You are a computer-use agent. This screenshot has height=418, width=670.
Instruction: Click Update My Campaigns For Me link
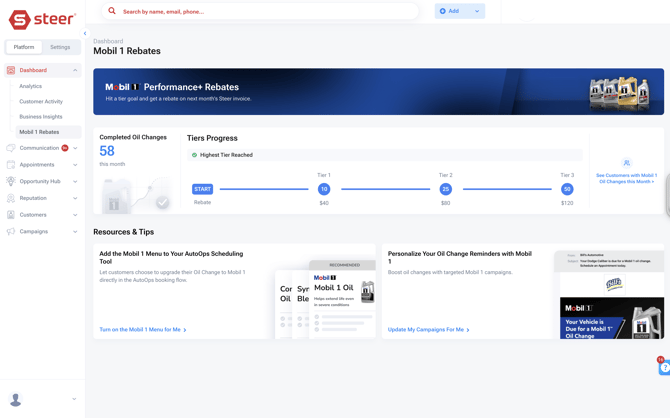pos(427,329)
